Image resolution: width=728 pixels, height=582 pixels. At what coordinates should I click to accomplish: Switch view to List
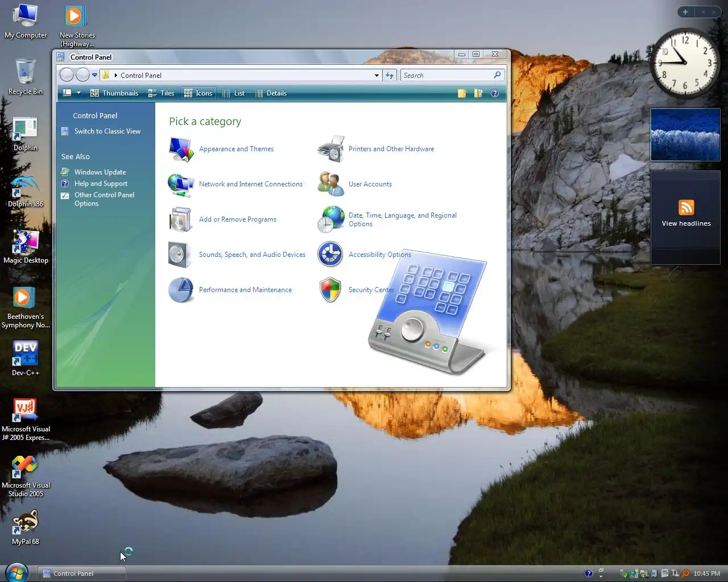[x=233, y=93]
